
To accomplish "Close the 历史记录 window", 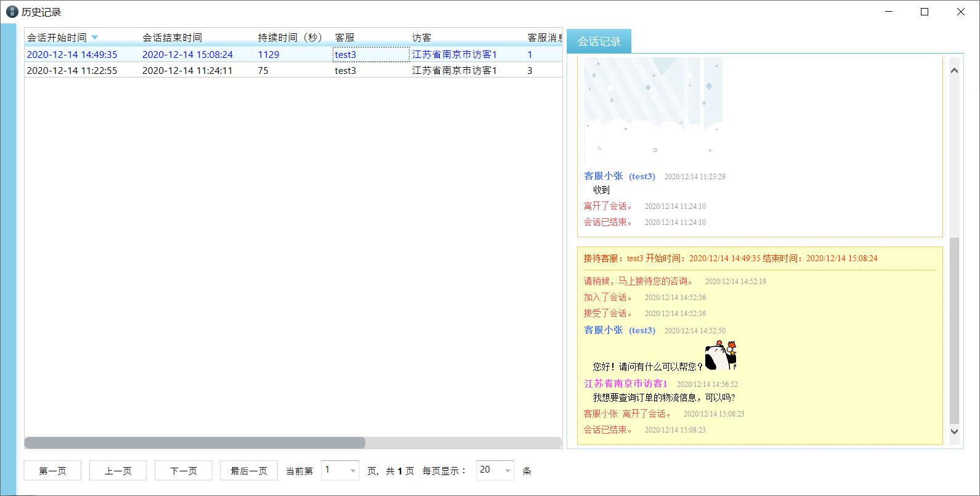I will (x=961, y=12).
